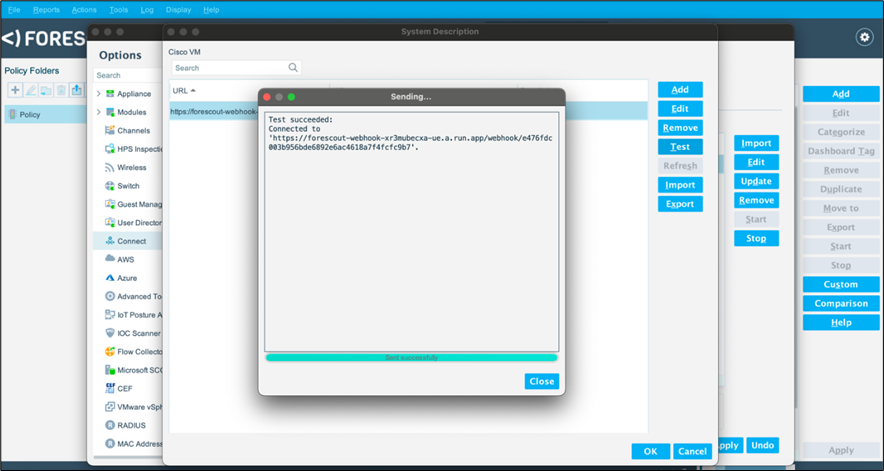Open the settings gear in the main window
The width and height of the screenshot is (884, 471).
864,37
